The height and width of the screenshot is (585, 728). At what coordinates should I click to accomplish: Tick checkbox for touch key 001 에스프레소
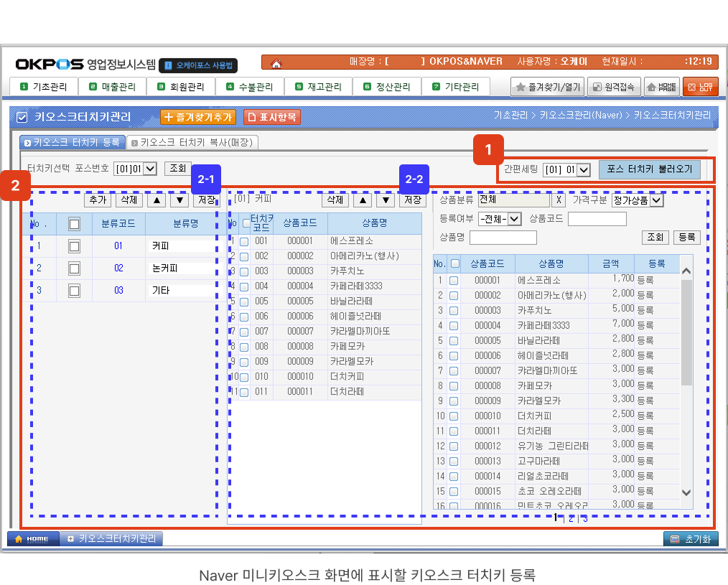pos(244,242)
